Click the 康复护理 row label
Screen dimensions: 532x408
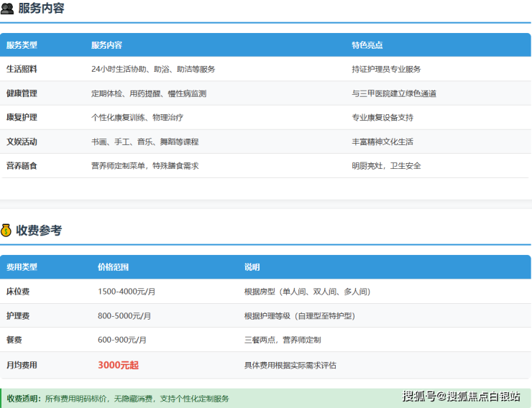tap(22, 117)
